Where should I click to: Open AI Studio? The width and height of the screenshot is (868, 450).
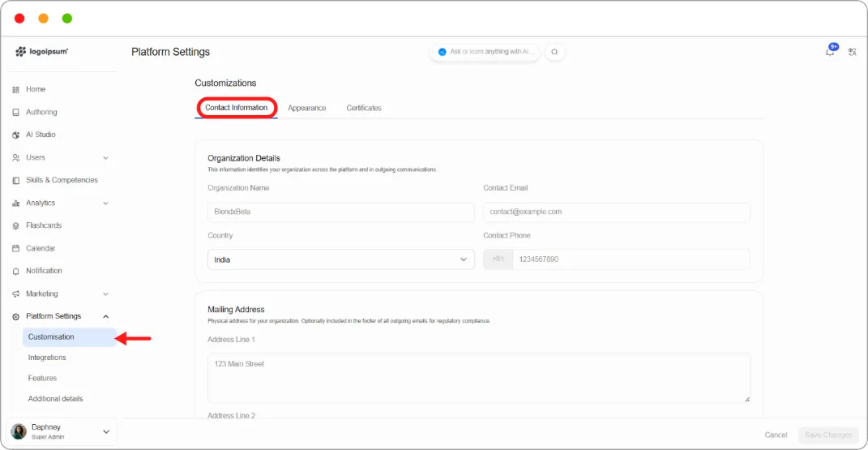[x=41, y=135]
